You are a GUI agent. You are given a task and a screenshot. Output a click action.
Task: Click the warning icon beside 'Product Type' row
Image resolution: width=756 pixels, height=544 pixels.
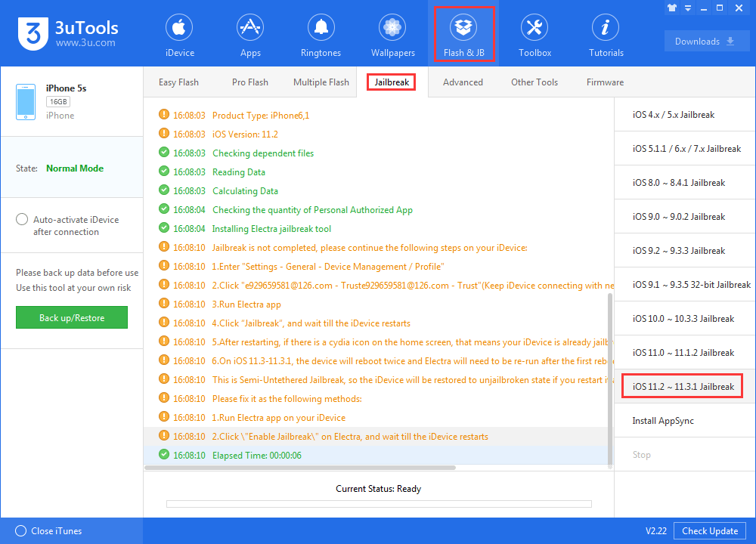tap(164, 115)
